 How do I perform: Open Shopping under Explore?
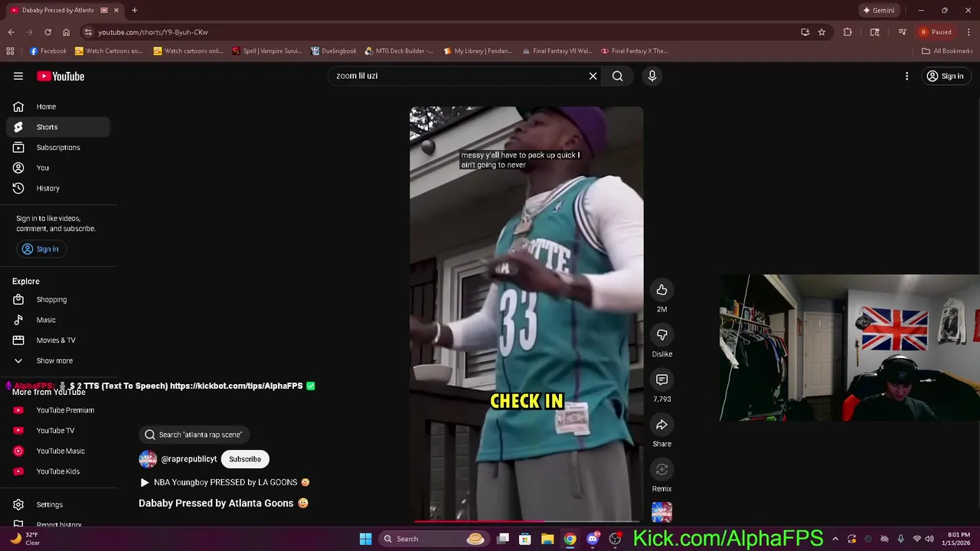pyautogui.click(x=58, y=299)
